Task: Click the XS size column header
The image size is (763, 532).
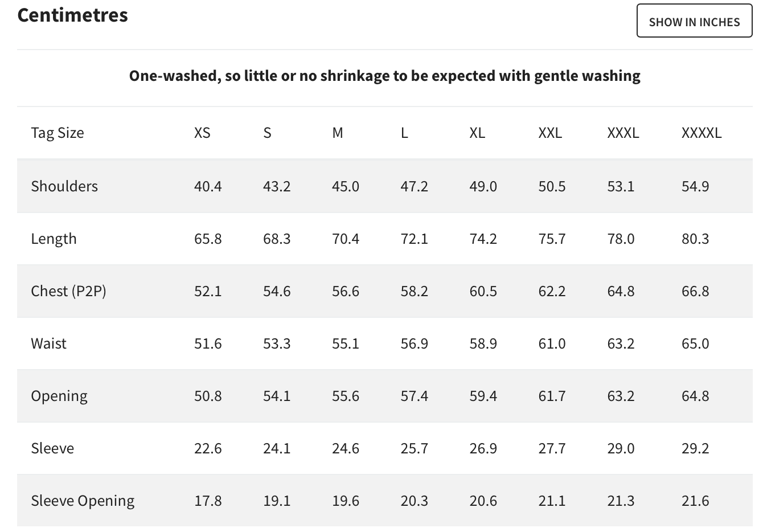Action: [202, 133]
